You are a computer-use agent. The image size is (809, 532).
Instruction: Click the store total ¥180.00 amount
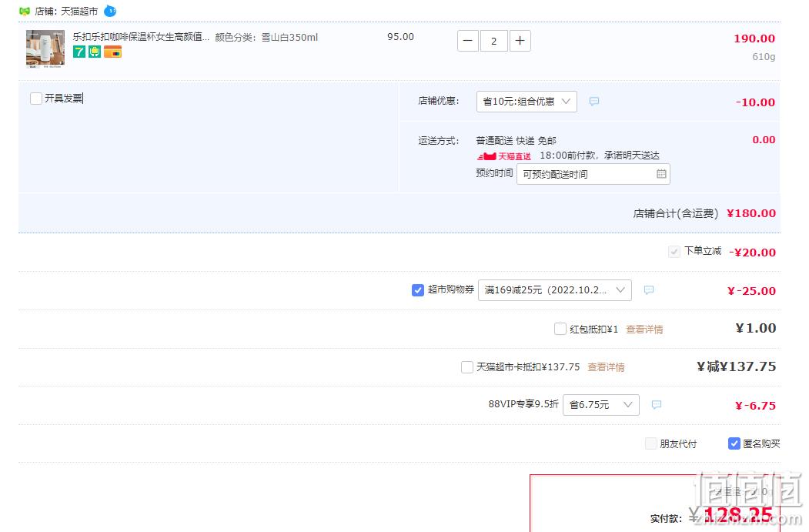[x=751, y=213]
